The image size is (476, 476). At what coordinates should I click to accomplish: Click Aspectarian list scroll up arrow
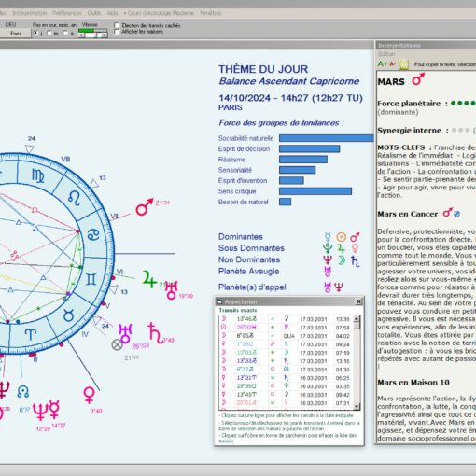357,318
